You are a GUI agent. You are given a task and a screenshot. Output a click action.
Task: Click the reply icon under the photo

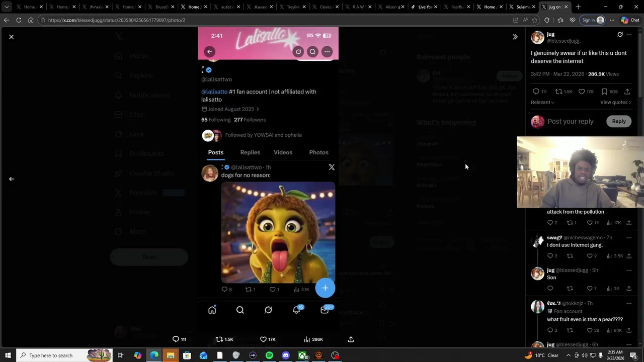tap(176, 339)
